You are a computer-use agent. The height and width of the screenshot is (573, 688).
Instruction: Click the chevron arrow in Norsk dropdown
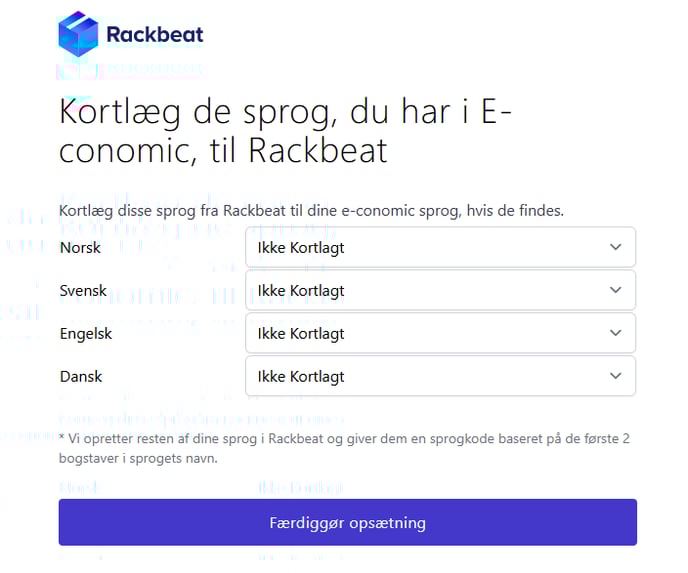pos(616,247)
